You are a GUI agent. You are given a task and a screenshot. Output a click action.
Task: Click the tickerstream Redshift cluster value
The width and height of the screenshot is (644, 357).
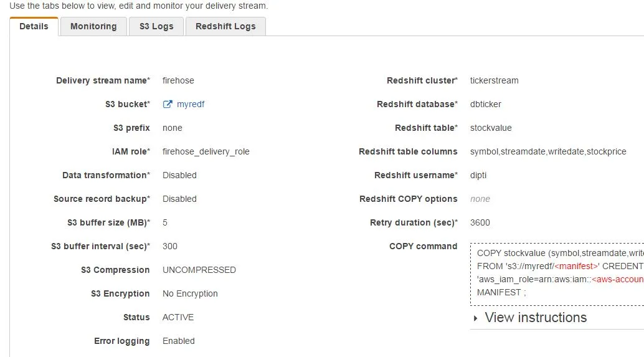pos(494,80)
